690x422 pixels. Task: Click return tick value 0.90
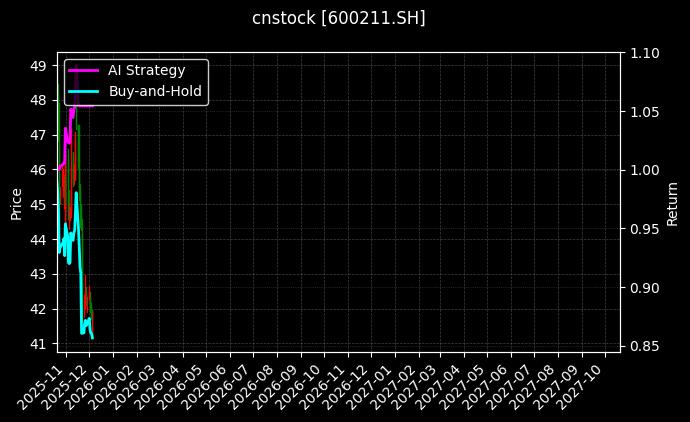[645, 288]
